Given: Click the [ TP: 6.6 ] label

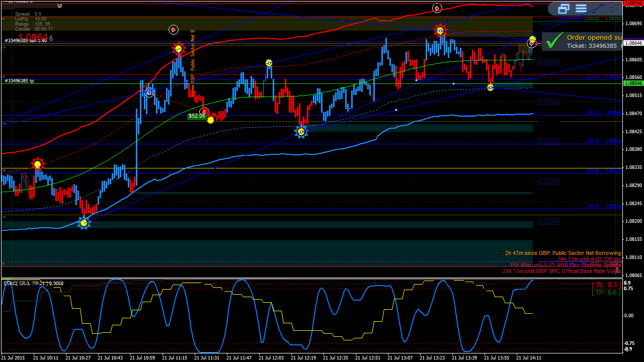Looking at the screenshot, I should (x=606, y=293).
